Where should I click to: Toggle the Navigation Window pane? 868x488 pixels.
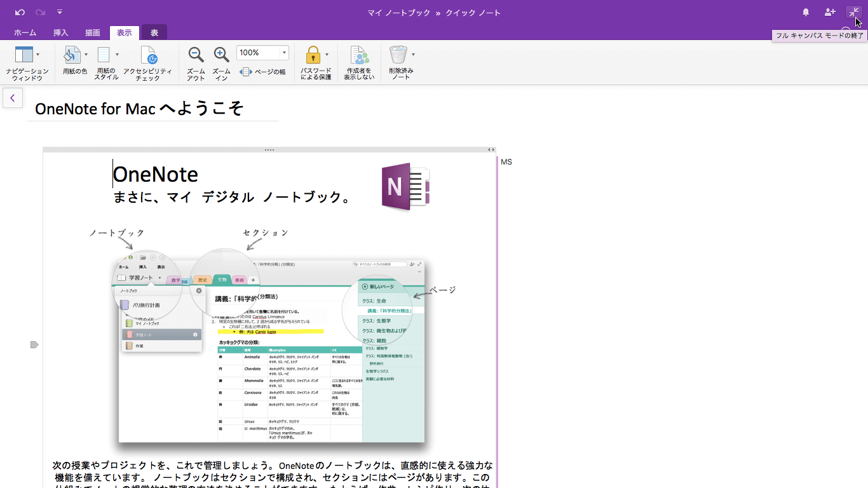tap(24, 55)
